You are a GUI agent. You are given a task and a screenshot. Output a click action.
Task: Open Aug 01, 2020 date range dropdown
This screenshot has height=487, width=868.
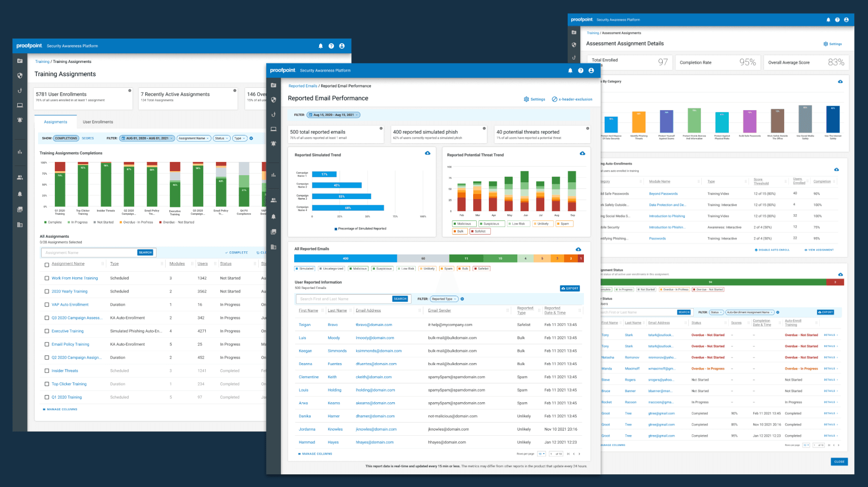(x=147, y=138)
